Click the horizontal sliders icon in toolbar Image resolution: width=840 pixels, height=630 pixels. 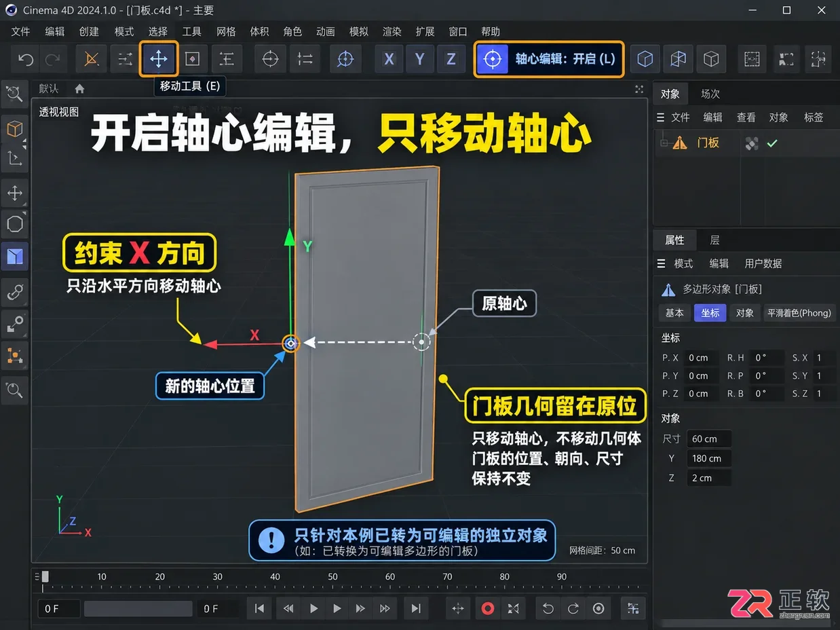tap(305, 59)
